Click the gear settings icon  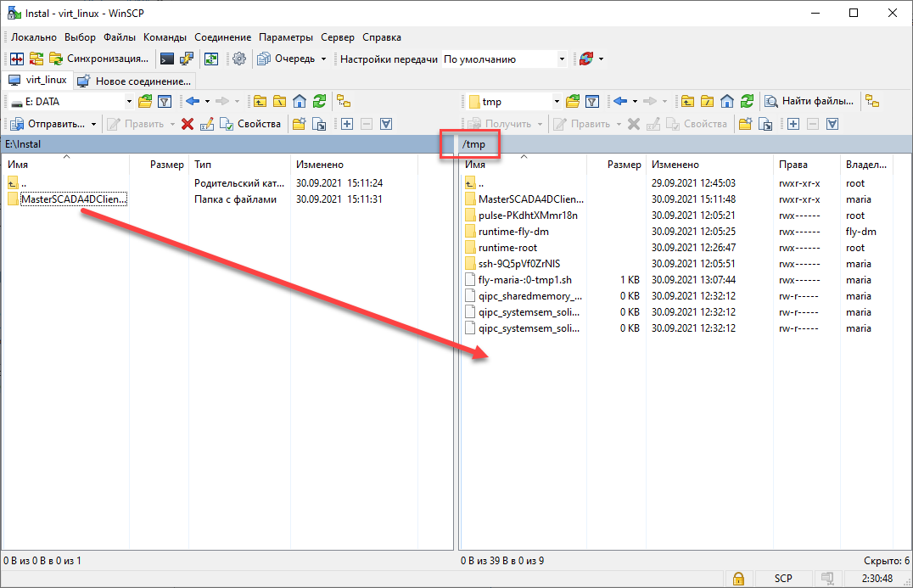click(239, 59)
